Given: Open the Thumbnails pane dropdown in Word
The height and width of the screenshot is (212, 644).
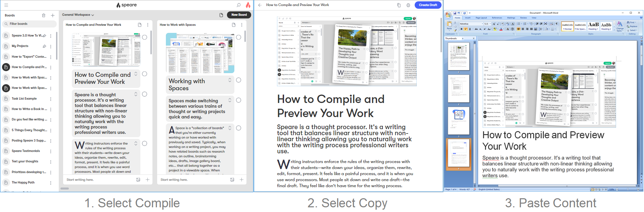Looking at the screenshot, I should [463, 39].
